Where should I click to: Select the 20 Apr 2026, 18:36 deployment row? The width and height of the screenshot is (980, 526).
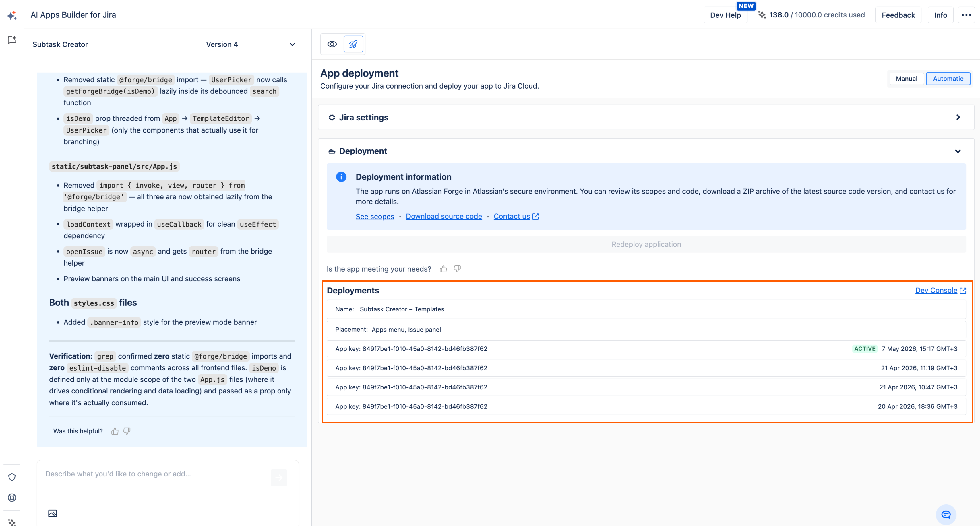646,406
